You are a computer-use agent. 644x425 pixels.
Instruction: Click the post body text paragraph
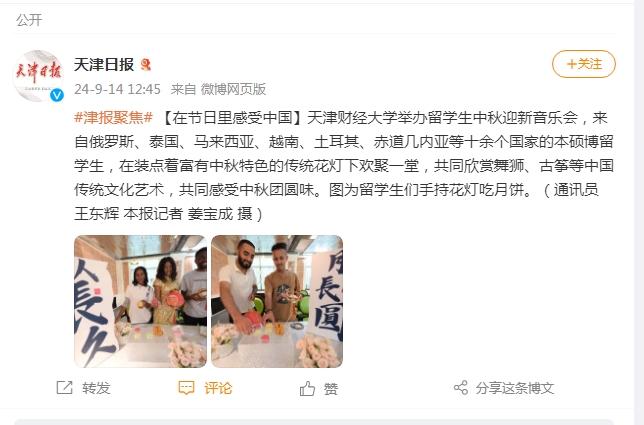point(344,166)
